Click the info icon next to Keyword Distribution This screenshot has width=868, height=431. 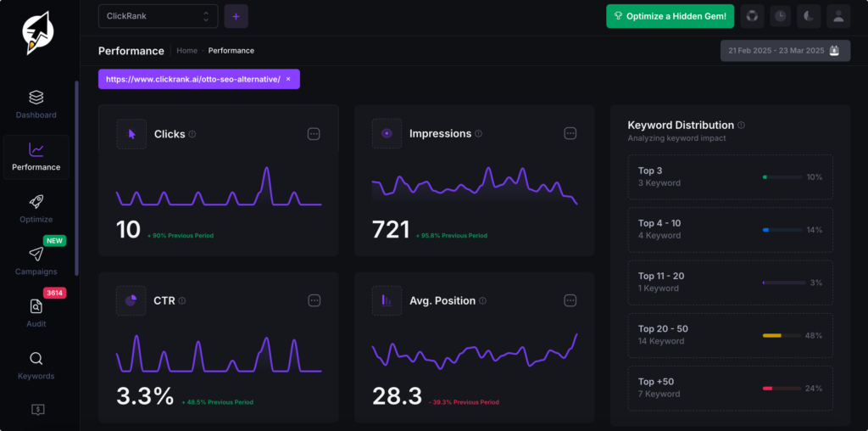tap(741, 126)
